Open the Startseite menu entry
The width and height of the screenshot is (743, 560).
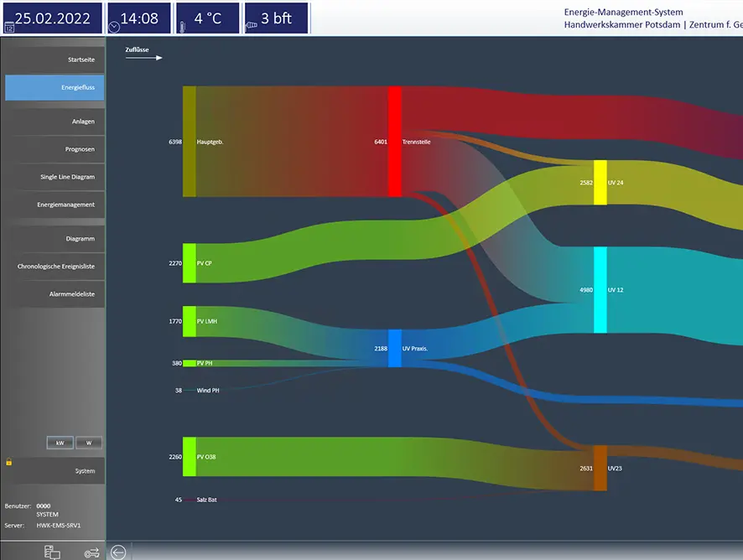[55, 60]
